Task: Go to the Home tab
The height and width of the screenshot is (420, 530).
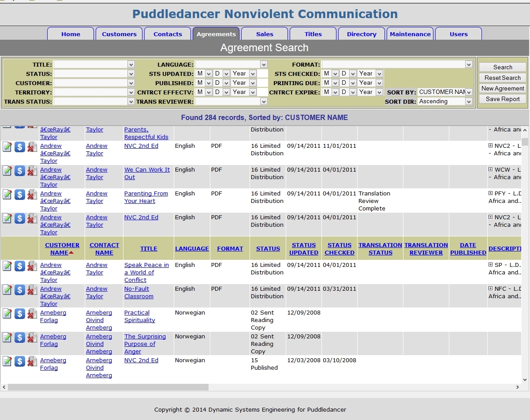Action: pyautogui.click(x=71, y=34)
